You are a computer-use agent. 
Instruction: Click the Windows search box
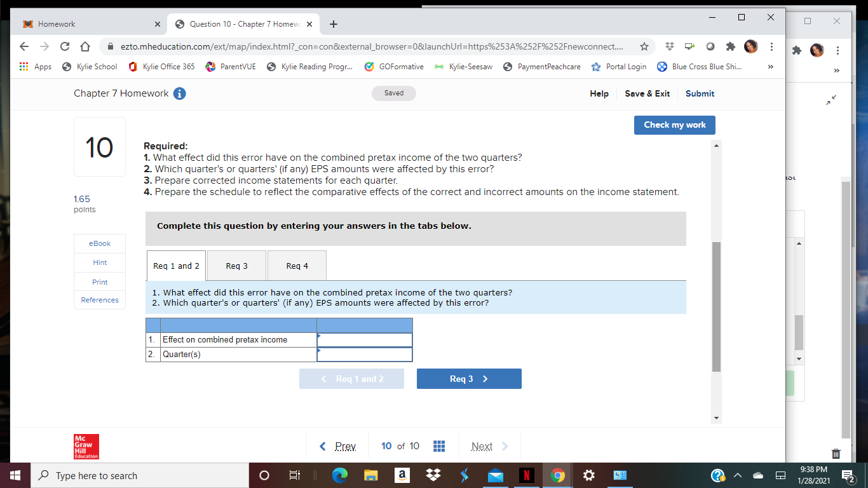pos(140,475)
